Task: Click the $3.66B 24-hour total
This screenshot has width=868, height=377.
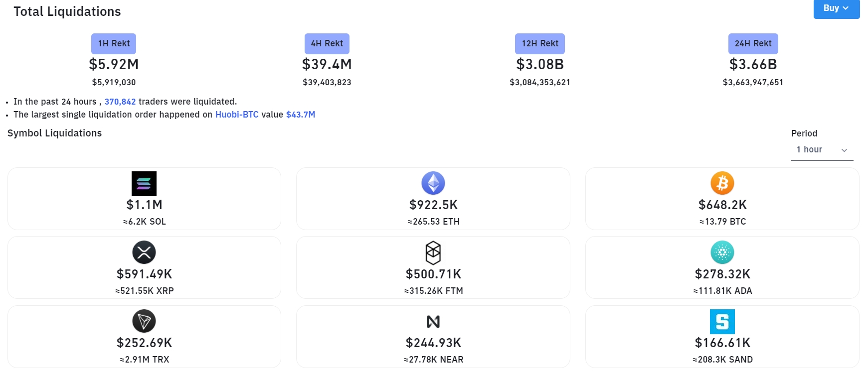Action: coord(753,64)
